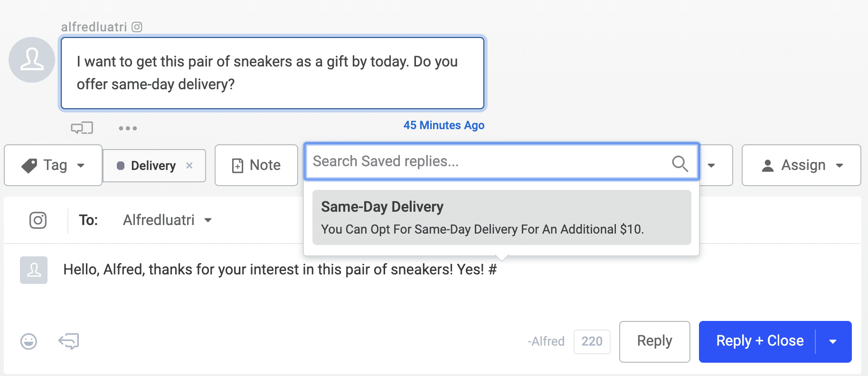The height and width of the screenshot is (376, 868).
Task: Open the Note panel
Action: tap(256, 165)
